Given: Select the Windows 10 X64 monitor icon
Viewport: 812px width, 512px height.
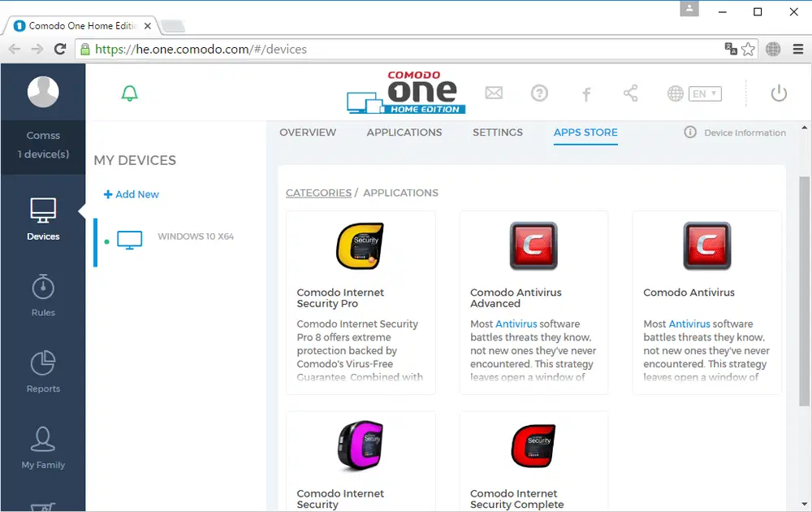Looking at the screenshot, I should 129,241.
